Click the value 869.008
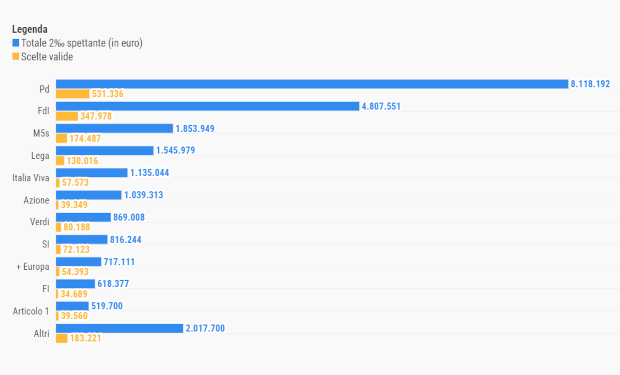Viewport: 620px width, 375px height. point(129,217)
